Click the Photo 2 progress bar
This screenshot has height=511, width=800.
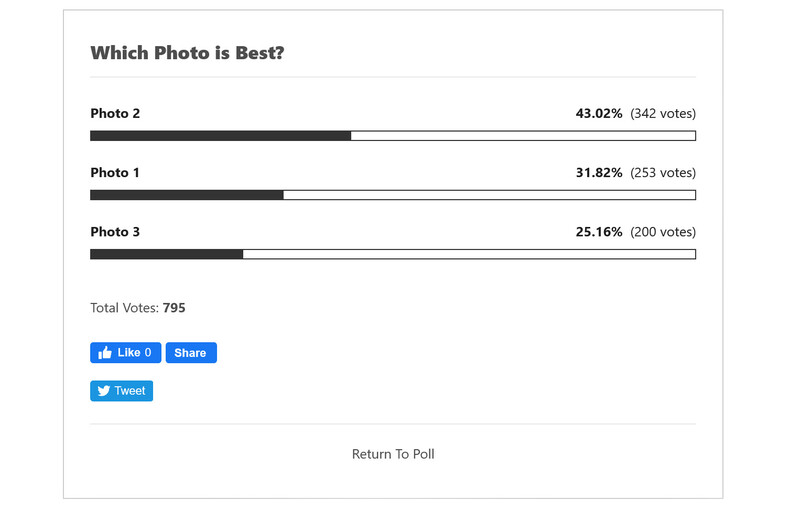coord(393,136)
